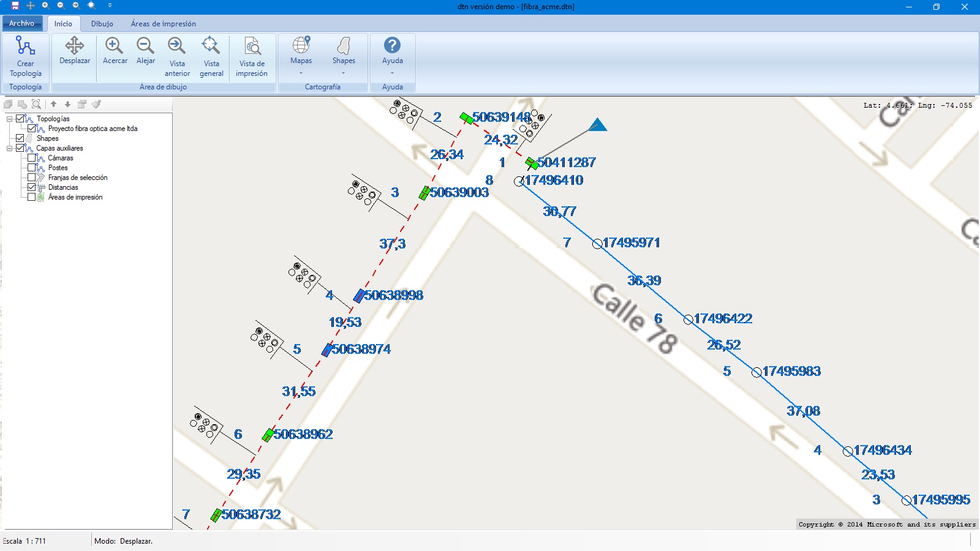Click the Crear Topología tool

pos(25,56)
